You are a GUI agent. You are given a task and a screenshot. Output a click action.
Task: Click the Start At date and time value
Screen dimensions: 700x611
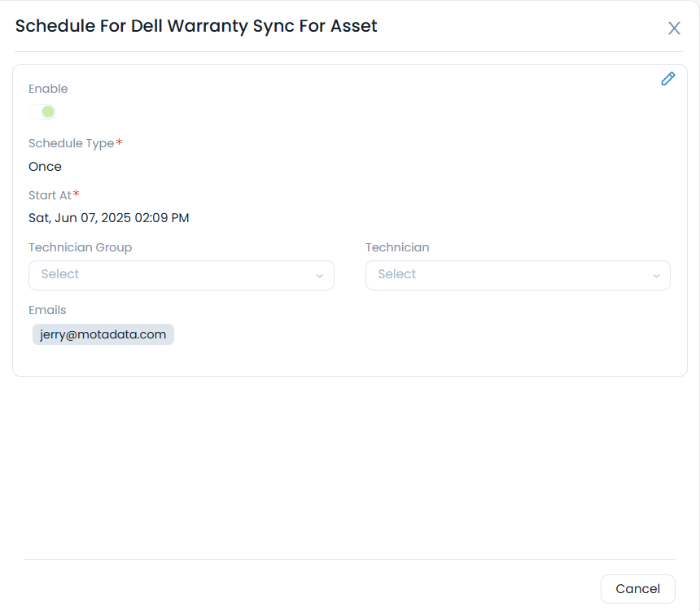pos(108,218)
